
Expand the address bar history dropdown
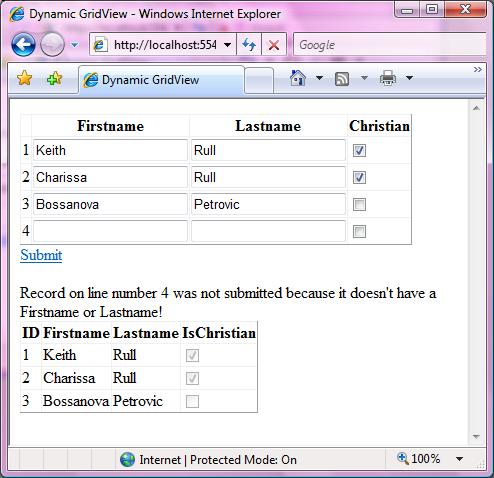pyautogui.click(x=227, y=45)
